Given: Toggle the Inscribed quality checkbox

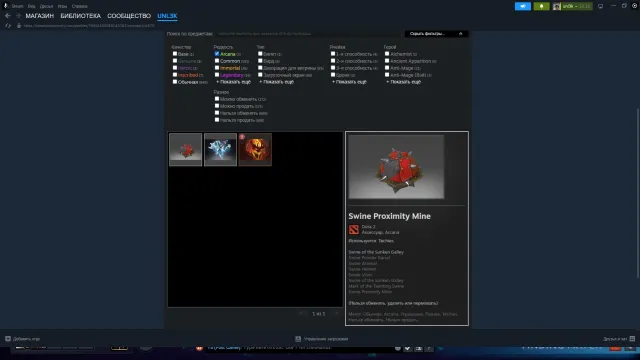Looking at the screenshot, I should [175, 75].
